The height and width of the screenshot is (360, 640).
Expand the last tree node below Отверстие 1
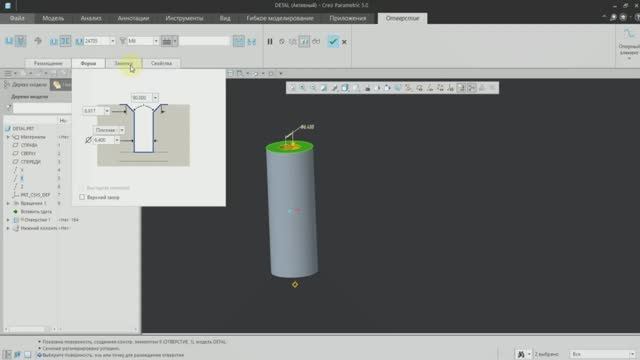(x=8, y=228)
